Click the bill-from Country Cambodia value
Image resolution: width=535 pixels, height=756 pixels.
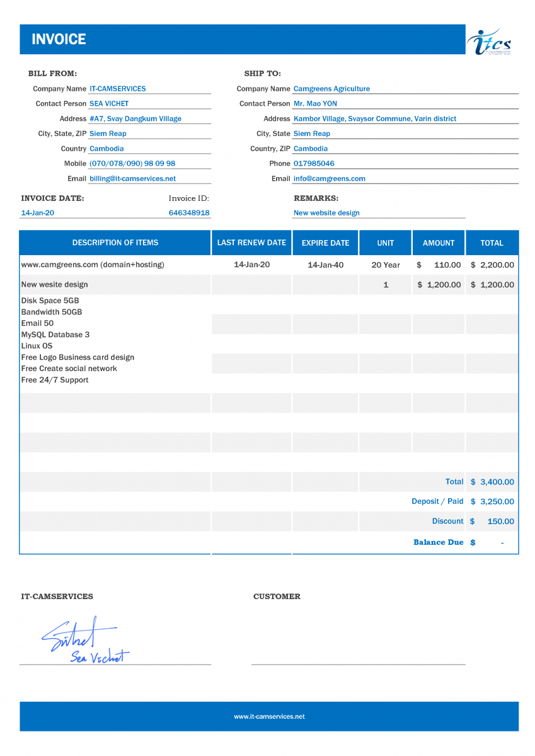pyautogui.click(x=106, y=149)
